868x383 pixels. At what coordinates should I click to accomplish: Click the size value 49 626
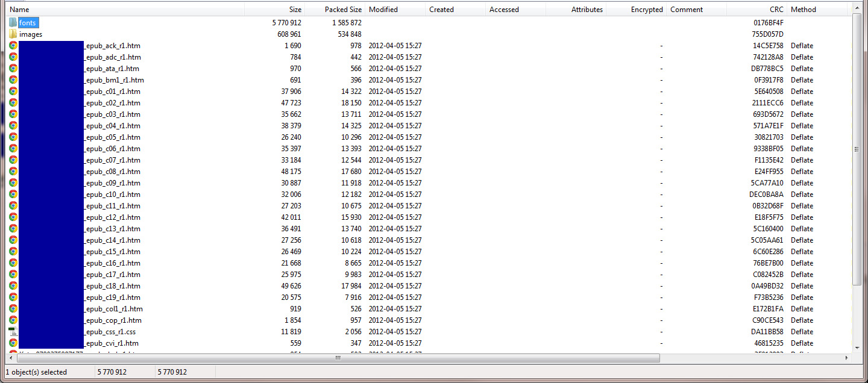tap(291, 285)
